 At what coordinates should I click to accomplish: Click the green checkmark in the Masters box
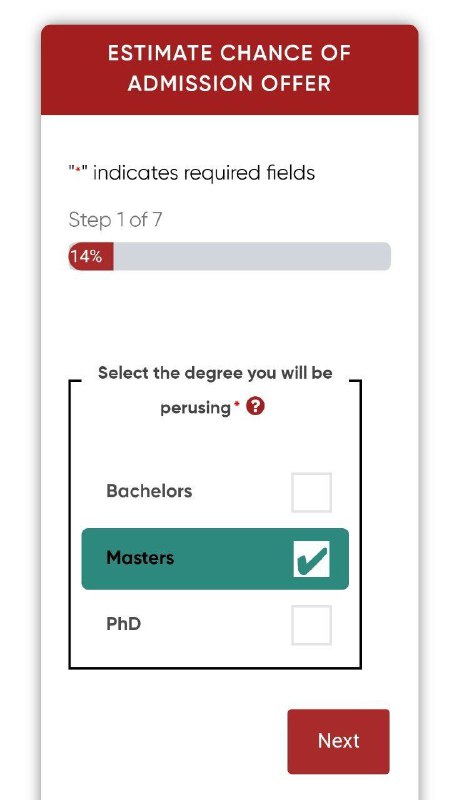click(312, 560)
